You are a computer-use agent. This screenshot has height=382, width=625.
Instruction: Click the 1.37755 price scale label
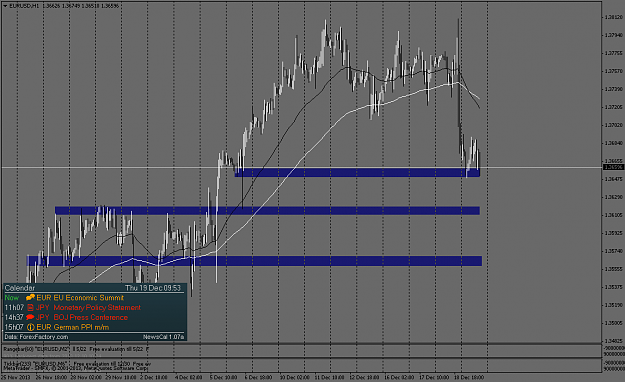tap(613, 53)
